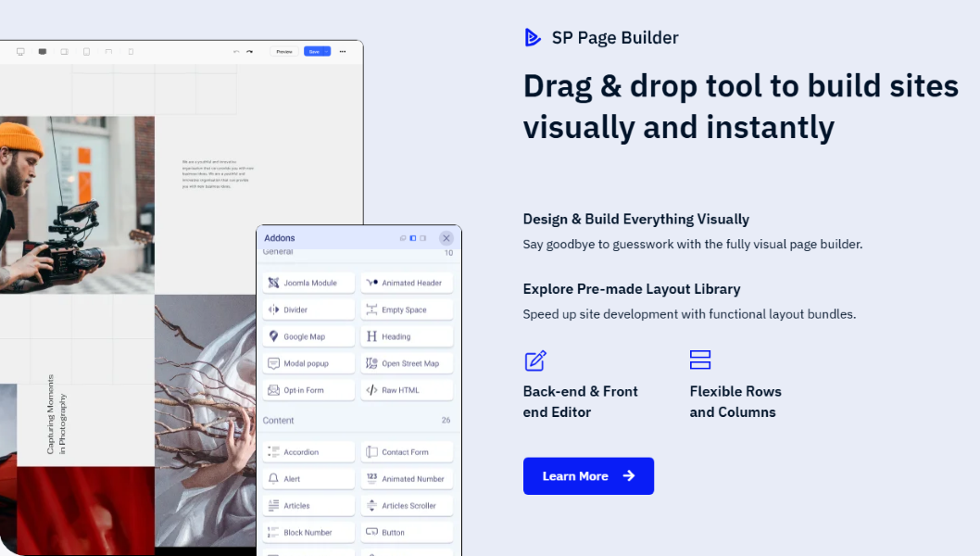The image size is (980, 556).
Task: Choose the Heading addon
Action: pos(407,336)
